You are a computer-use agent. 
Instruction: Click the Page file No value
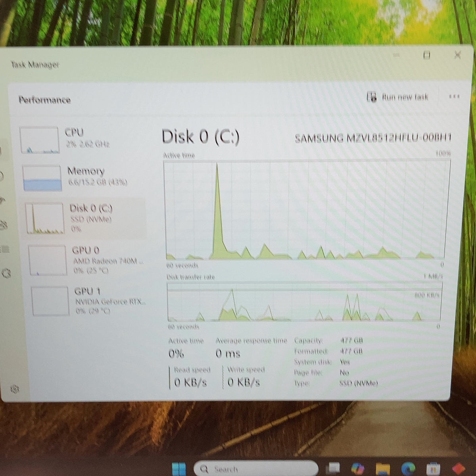(344, 372)
